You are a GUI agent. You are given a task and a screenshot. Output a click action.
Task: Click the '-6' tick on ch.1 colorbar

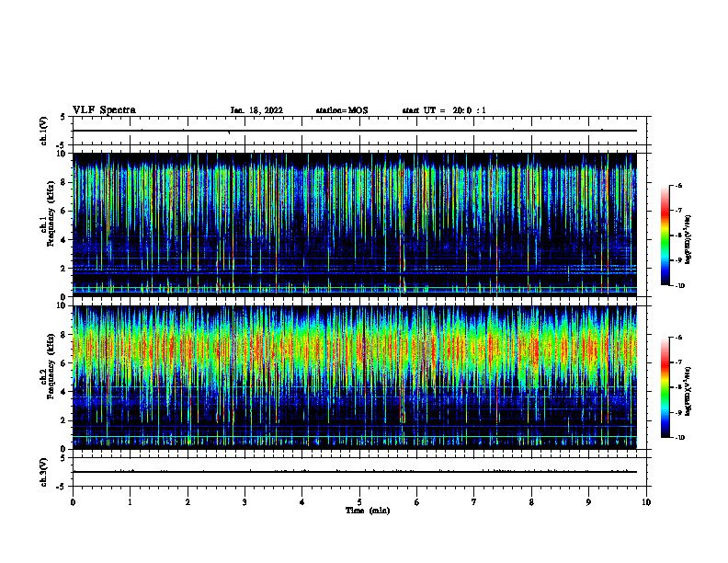point(678,186)
